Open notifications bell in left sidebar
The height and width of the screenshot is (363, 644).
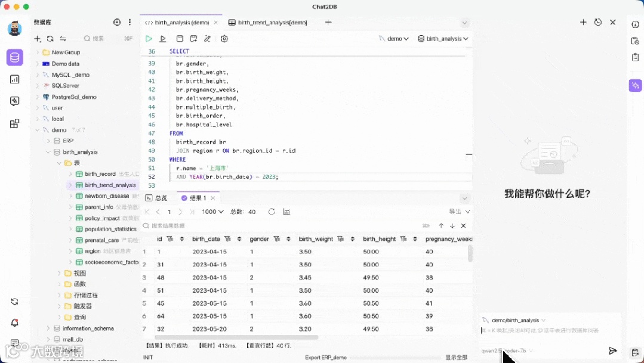tap(14, 323)
